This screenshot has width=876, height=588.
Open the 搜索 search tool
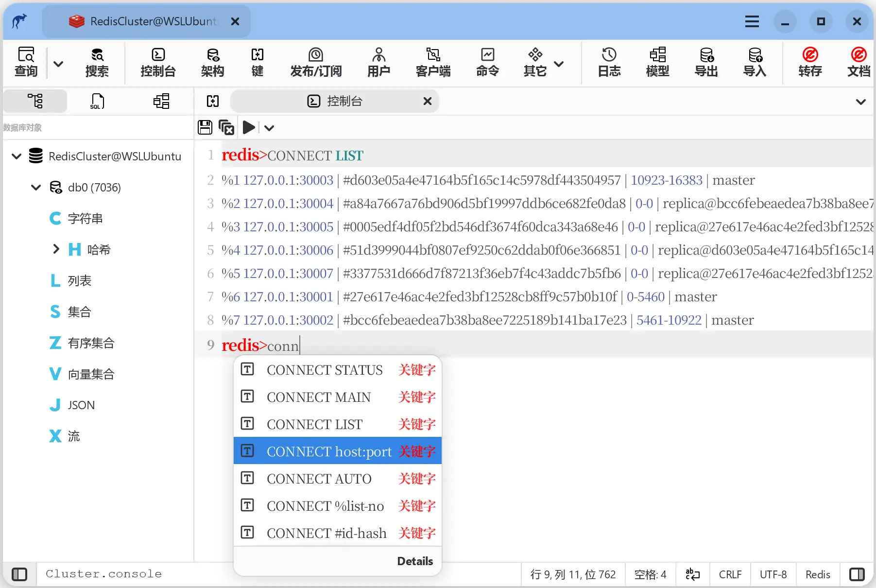[97, 62]
